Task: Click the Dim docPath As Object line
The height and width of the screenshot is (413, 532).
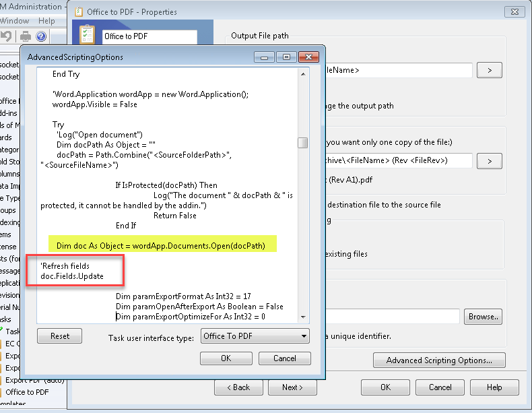Action: coord(106,145)
